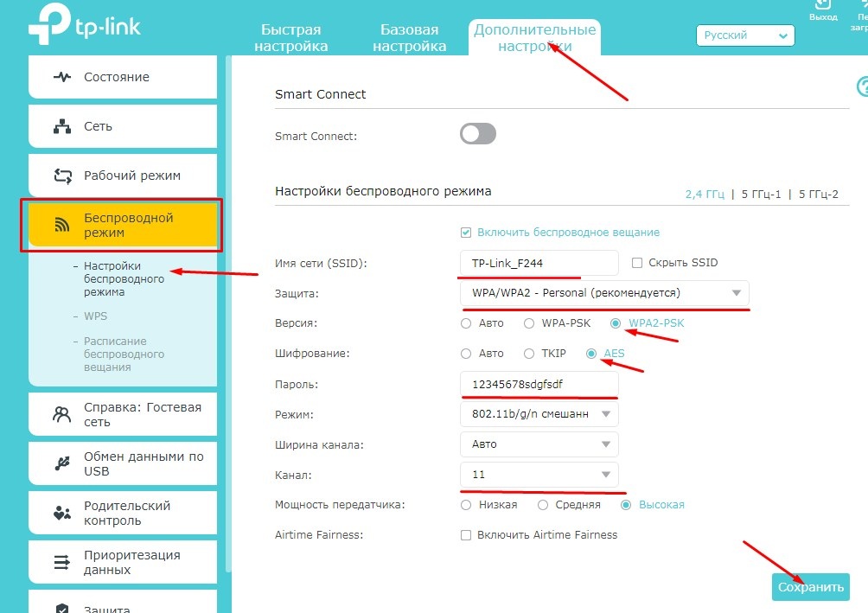This screenshot has width=868, height=613.
Task: Select WPA2-PSK version radio button
Action: (x=616, y=323)
